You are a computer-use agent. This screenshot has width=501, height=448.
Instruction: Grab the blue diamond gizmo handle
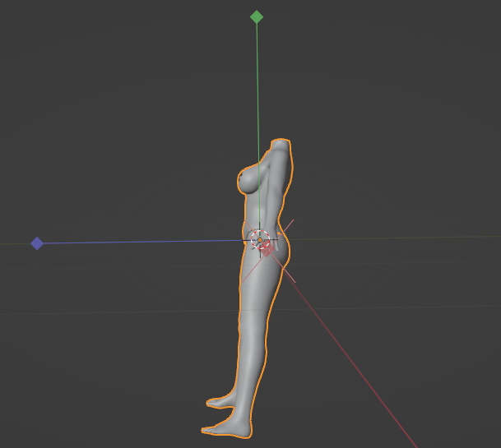point(37,243)
